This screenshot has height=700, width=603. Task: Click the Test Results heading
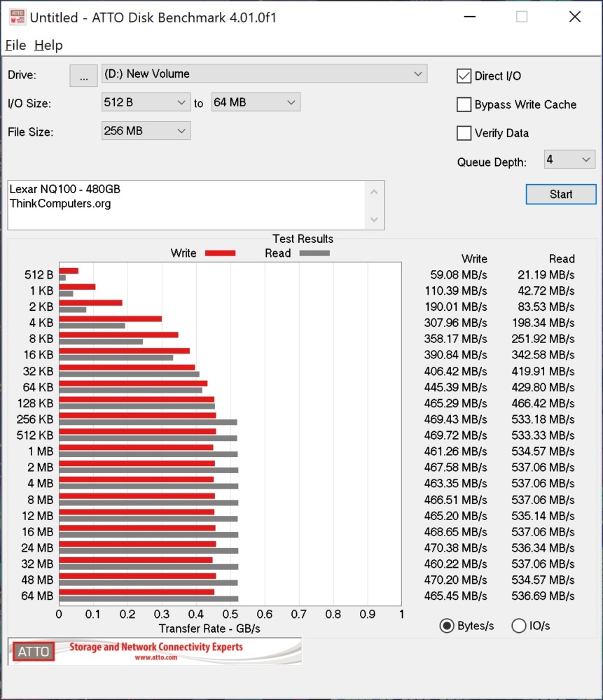(x=303, y=239)
